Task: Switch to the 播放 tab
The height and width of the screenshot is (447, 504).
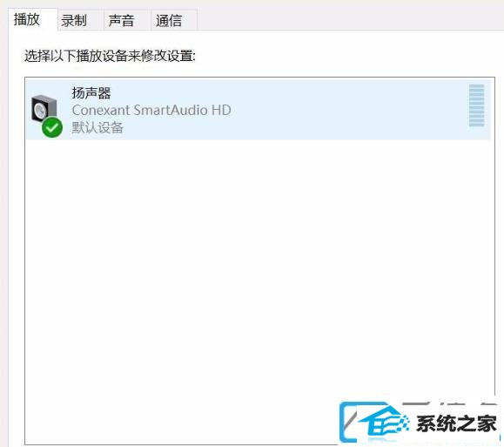Action: [26, 19]
